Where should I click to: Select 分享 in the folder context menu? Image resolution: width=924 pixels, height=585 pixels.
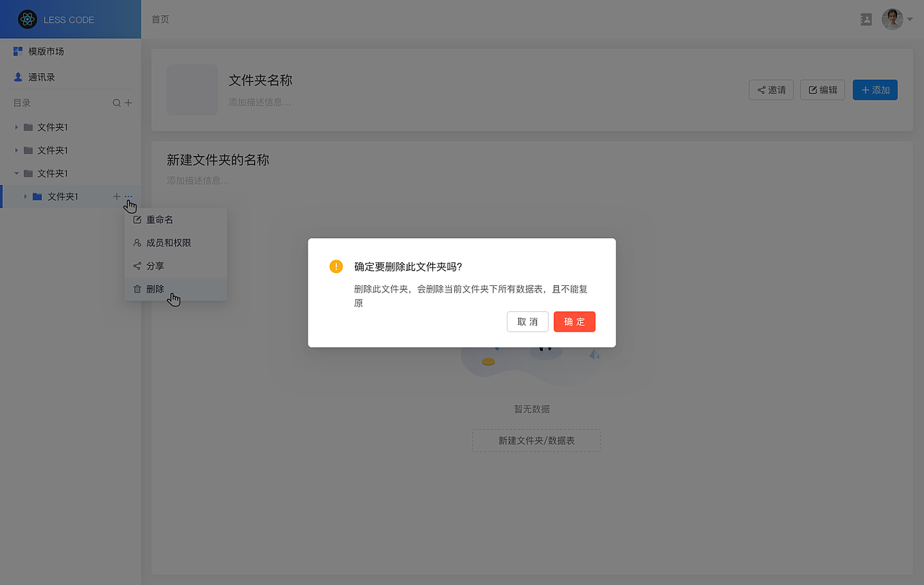click(x=154, y=266)
